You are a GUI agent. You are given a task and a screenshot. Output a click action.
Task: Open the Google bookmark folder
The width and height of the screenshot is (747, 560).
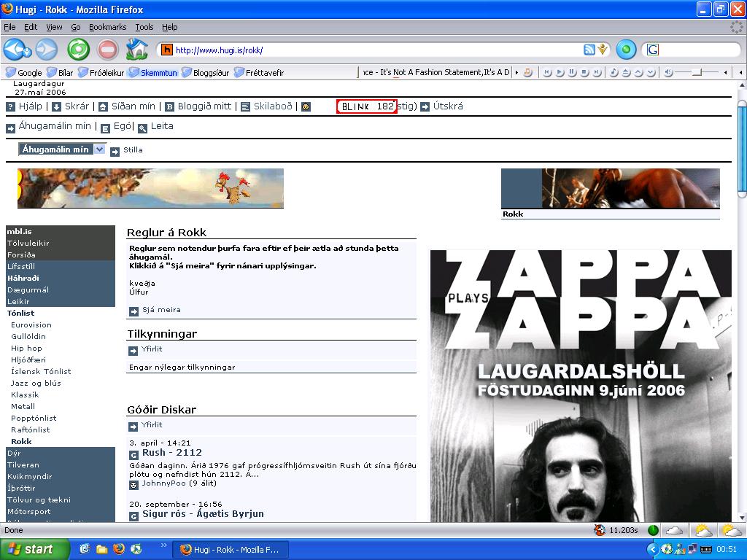24,72
